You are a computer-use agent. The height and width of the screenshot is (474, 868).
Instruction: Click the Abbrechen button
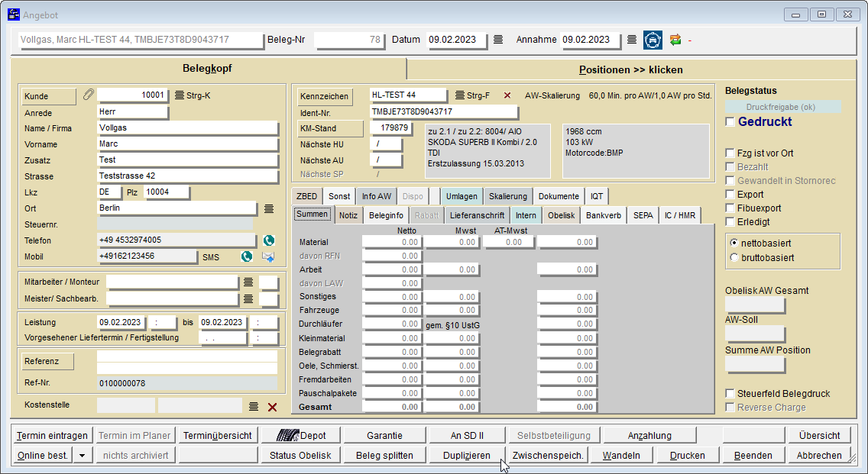coord(819,455)
